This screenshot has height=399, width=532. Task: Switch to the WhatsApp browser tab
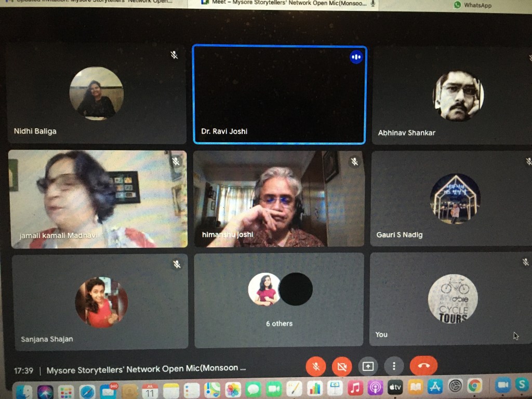click(x=473, y=5)
